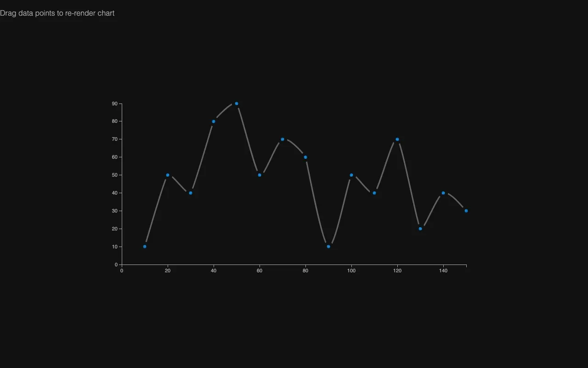Screen dimensions: 588x368
Task: Click the y-axis tick label '30'
Action: click(115, 211)
